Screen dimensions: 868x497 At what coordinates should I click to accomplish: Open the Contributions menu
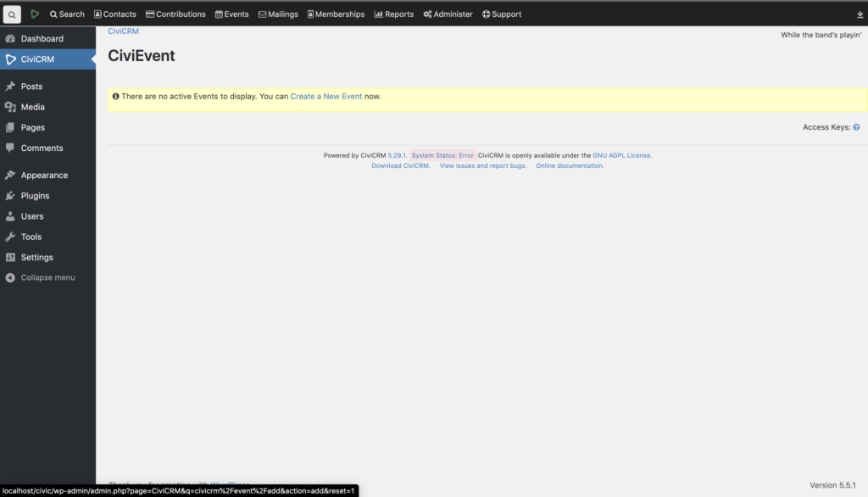click(x=175, y=14)
